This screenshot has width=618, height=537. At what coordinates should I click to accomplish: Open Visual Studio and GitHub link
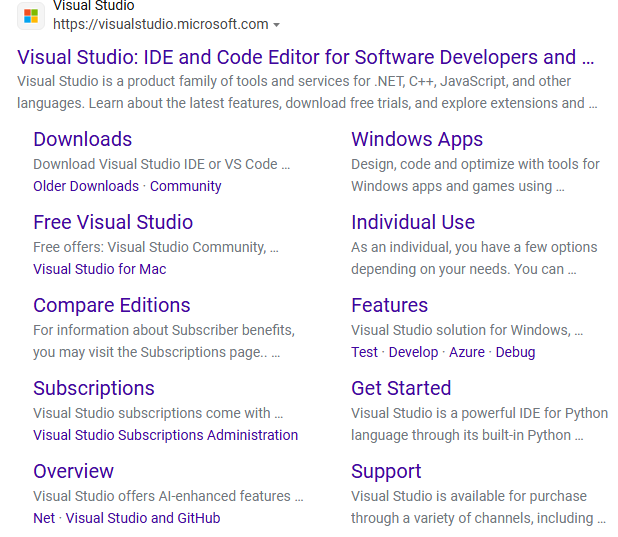(x=143, y=518)
